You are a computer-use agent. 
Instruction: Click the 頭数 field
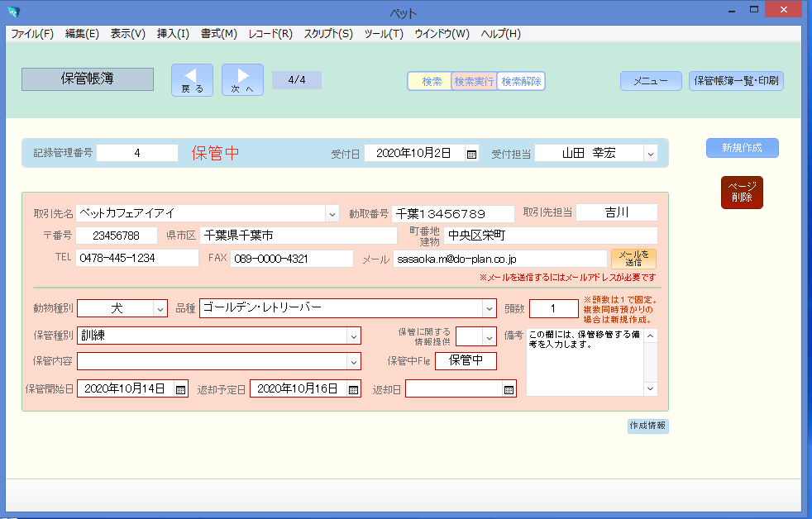pyautogui.click(x=553, y=309)
